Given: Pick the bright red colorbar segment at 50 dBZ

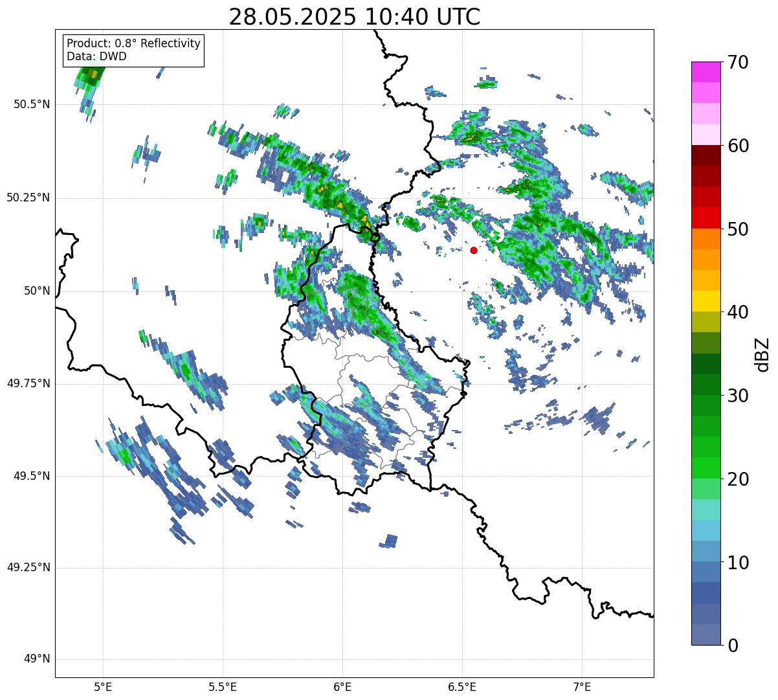Looking at the screenshot, I should pos(706,218).
